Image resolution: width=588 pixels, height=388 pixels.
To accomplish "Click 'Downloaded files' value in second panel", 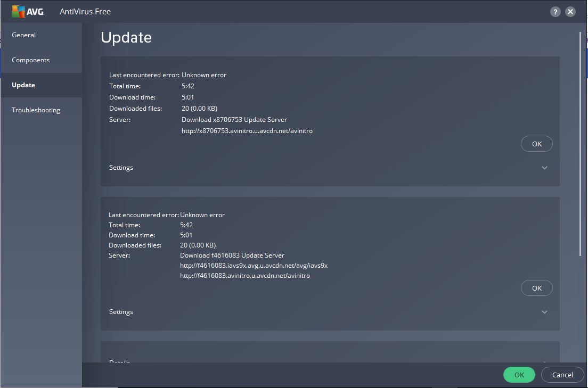I will click(198, 245).
